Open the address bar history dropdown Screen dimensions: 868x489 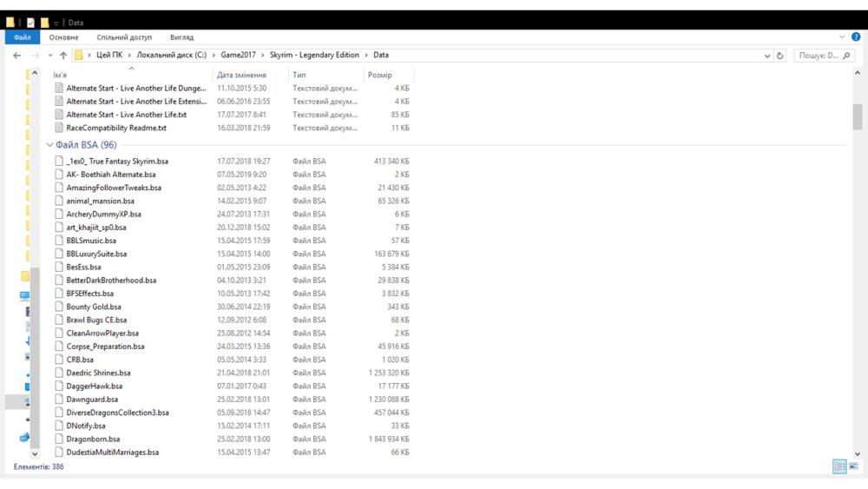tap(767, 56)
